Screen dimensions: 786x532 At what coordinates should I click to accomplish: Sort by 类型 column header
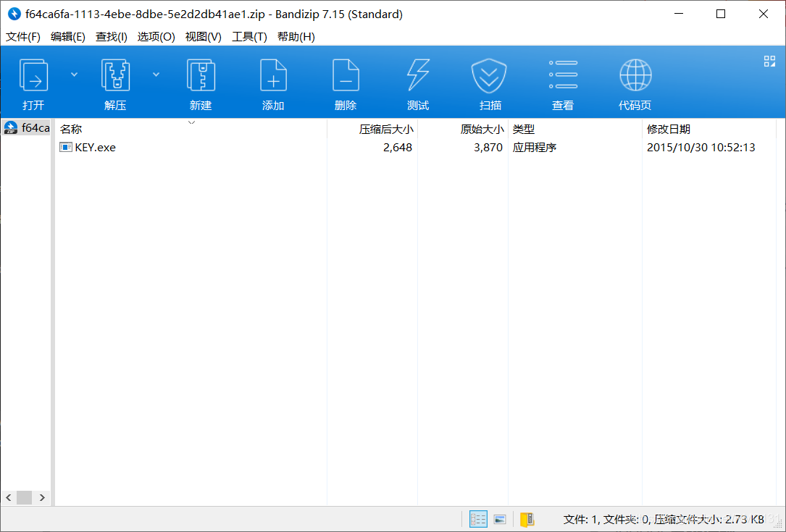pos(574,130)
